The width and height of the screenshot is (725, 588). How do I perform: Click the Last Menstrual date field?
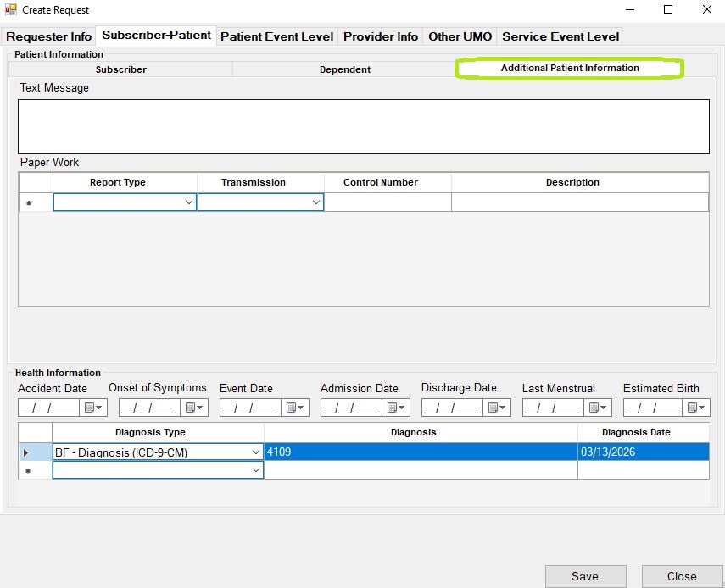[553, 408]
